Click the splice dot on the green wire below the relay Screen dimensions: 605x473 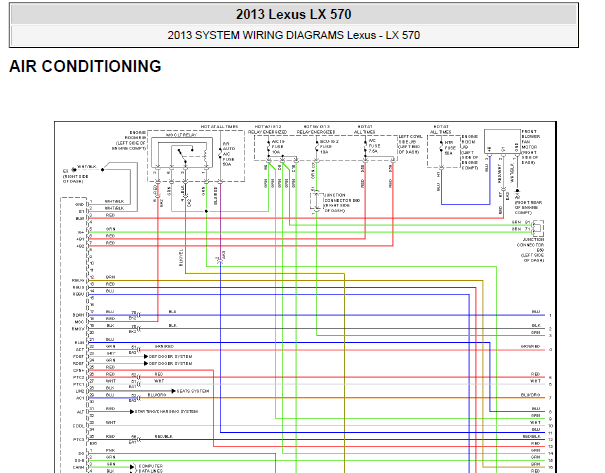pyautogui.click(x=206, y=211)
